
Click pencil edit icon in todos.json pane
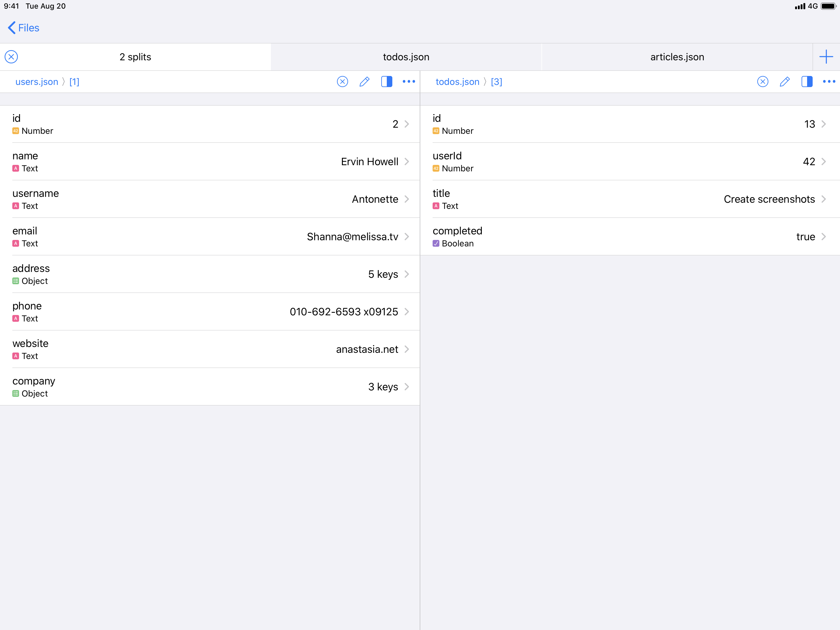point(785,82)
